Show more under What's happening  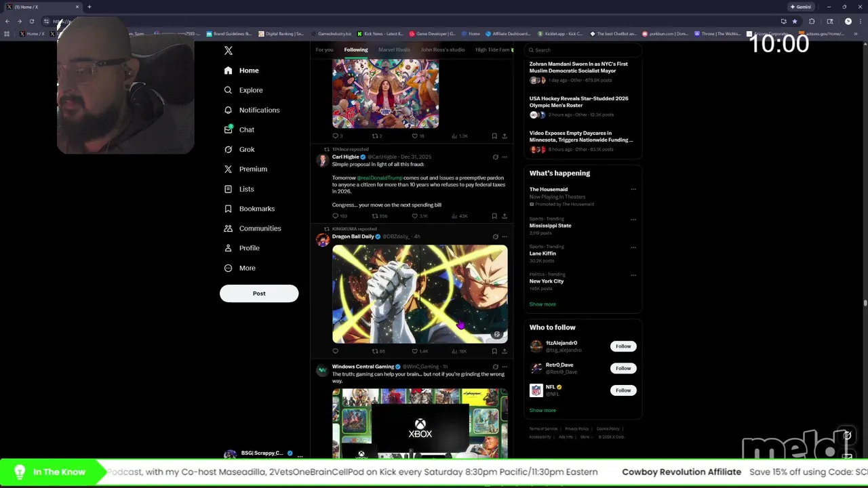542,304
